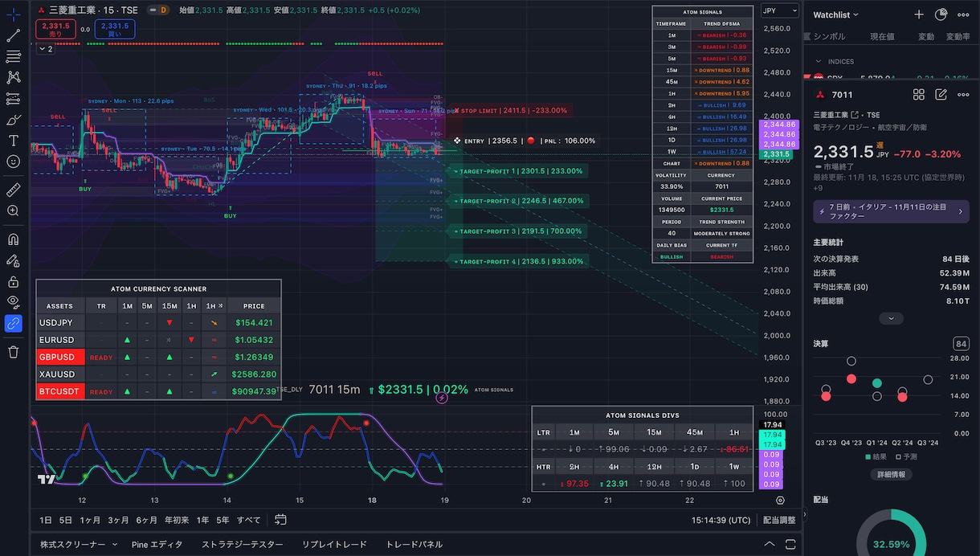This screenshot has height=556, width=980.
Task: Select the 1ヶ月 time range
Action: [90, 520]
